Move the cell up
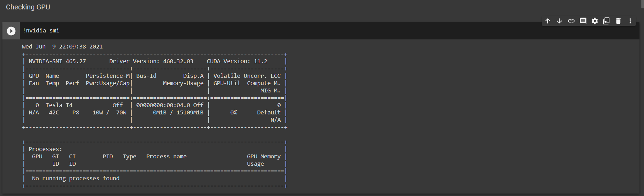Screen dimensions: 644x196 coord(548,21)
